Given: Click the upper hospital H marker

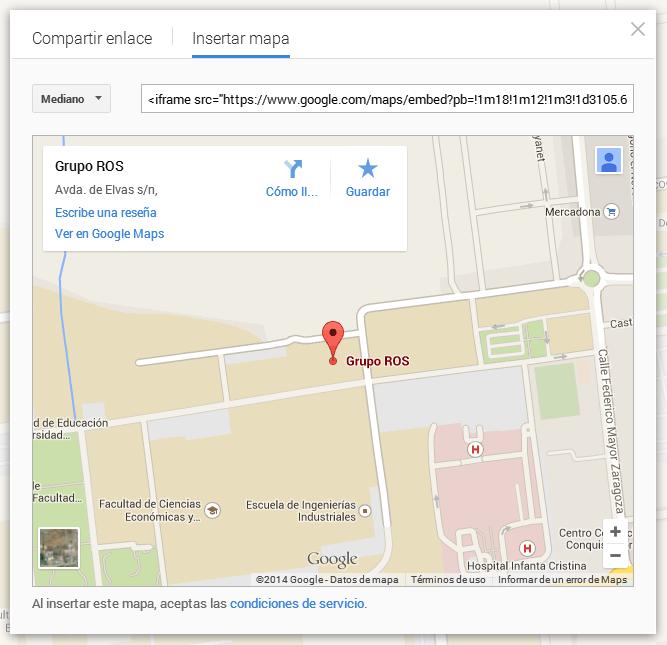Looking at the screenshot, I should [475, 449].
